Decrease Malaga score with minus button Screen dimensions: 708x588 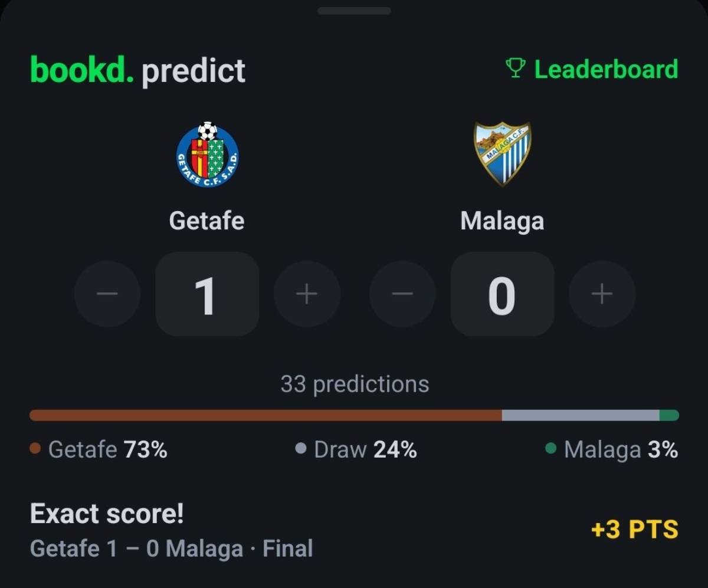pos(402,294)
